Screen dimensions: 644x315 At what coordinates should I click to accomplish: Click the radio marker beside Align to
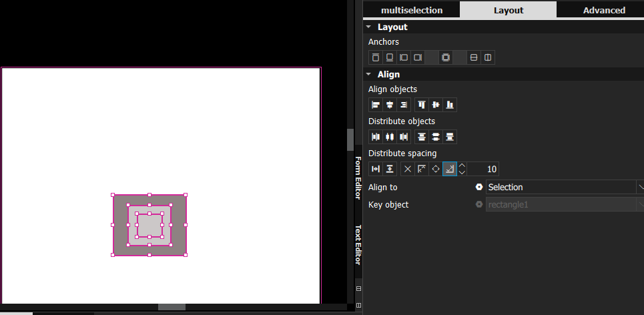[478, 188]
